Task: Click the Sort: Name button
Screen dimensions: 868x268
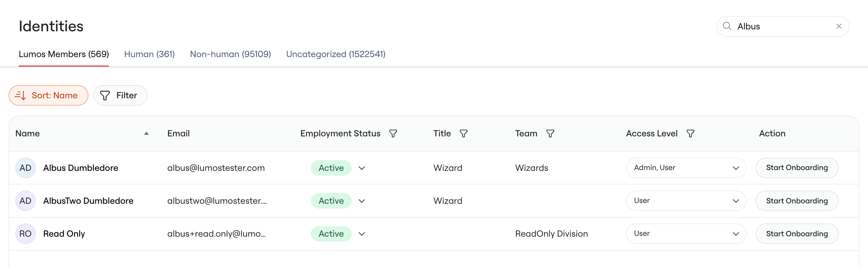Action: pyautogui.click(x=48, y=96)
